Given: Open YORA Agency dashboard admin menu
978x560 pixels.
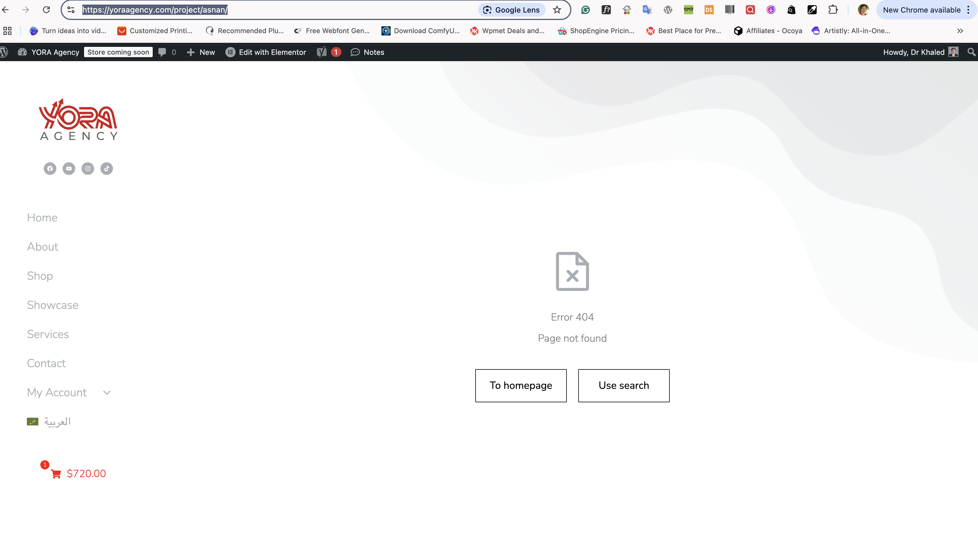Looking at the screenshot, I should [x=49, y=52].
